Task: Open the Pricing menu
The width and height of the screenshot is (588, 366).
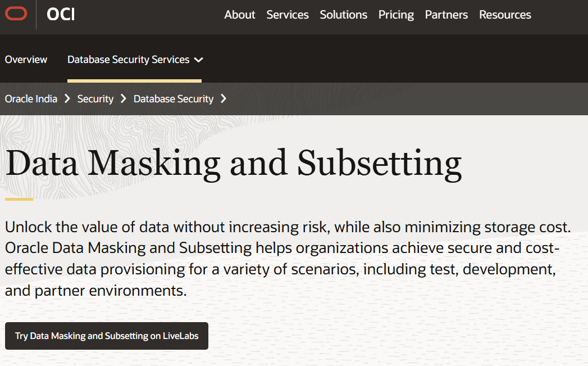Action: click(396, 15)
